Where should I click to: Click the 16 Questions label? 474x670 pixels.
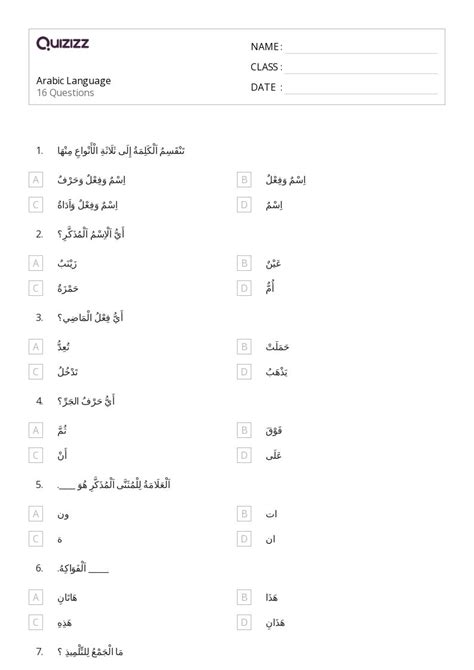(x=65, y=93)
